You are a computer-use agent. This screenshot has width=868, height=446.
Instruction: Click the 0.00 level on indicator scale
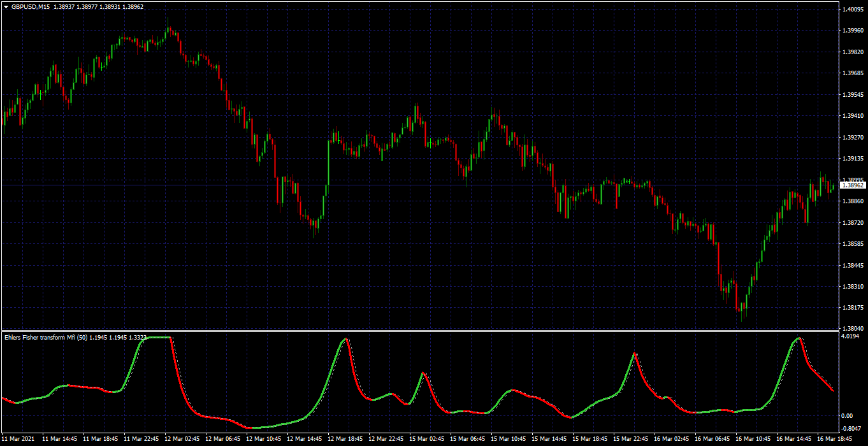848,415
